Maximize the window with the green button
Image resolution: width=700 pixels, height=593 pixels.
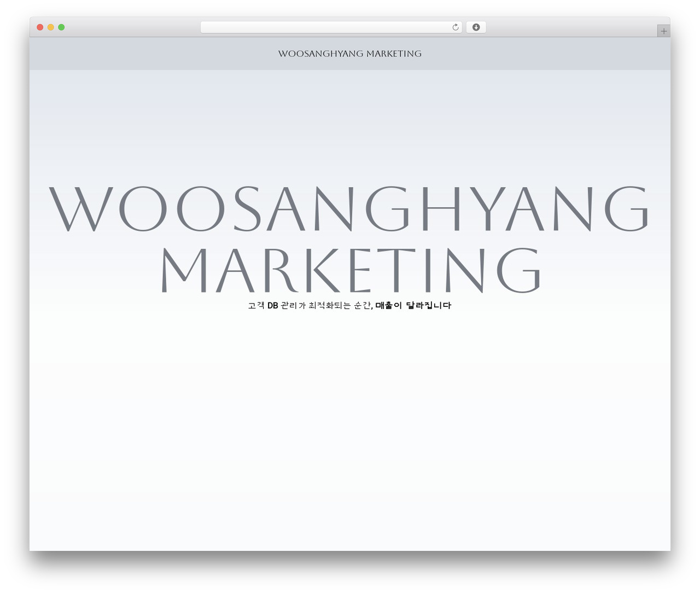(x=61, y=27)
